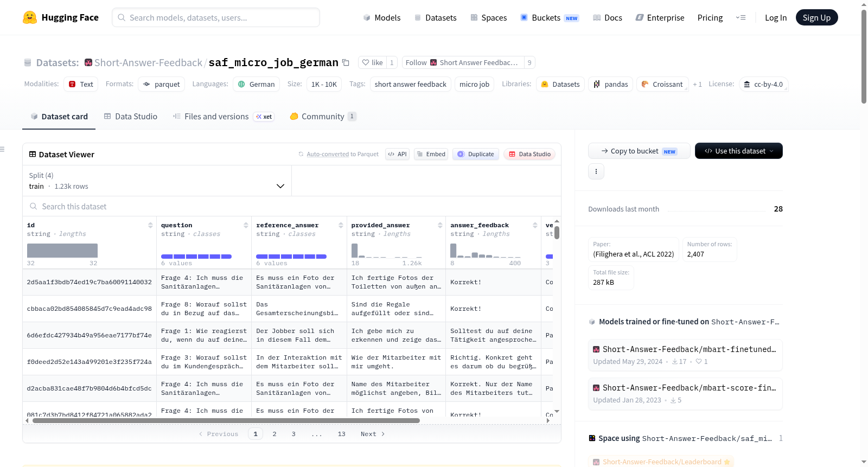The width and height of the screenshot is (868, 467).
Task: Switch to the Data Studio tab
Action: pyautogui.click(x=131, y=116)
